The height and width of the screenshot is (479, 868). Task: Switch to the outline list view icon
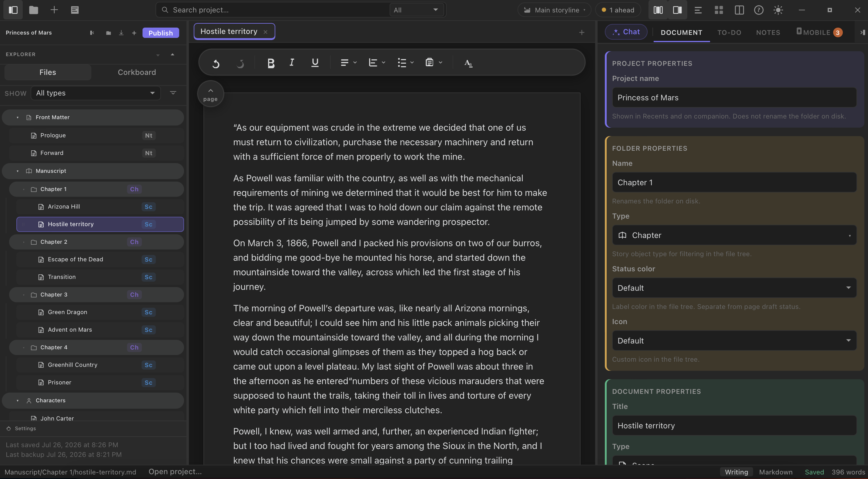(698, 10)
